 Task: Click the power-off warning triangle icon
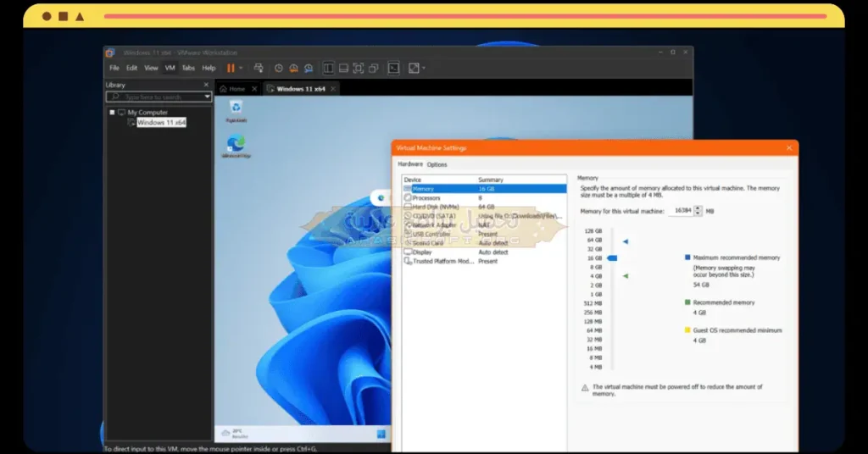point(585,388)
